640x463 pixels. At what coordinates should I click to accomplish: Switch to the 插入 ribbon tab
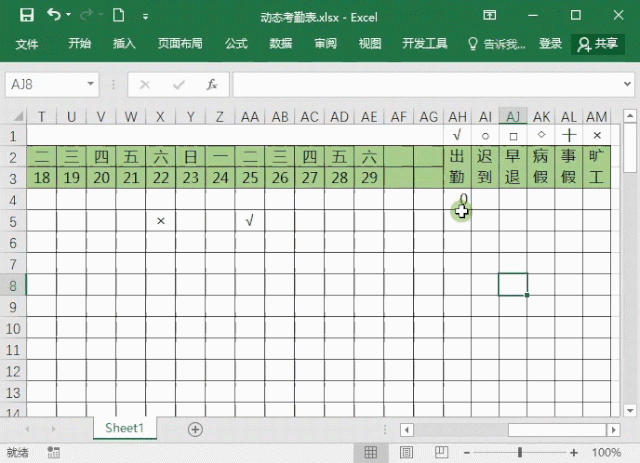[x=124, y=43]
